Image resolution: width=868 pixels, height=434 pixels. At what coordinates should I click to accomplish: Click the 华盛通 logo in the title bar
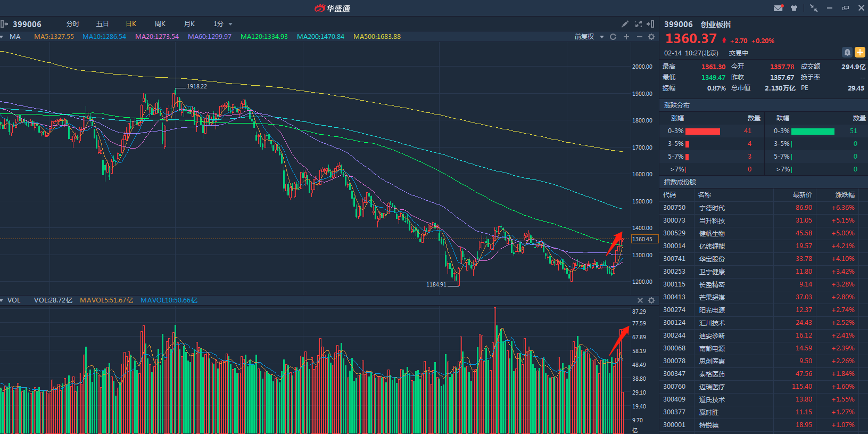coord(332,8)
